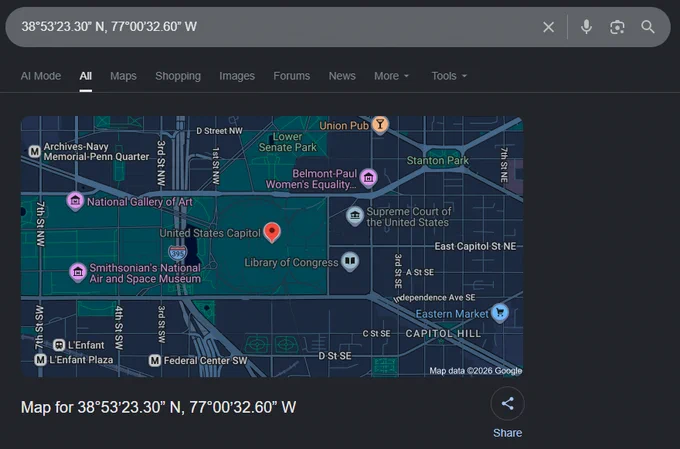Image resolution: width=680 pixels, height=449 pixels.
Task: Run search with the magnifying glass icon
Action: (648, 27)
